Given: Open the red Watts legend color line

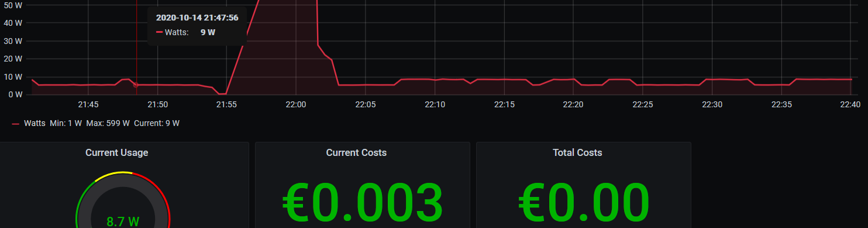Looking at the screenshot, I should coord(16,124).
